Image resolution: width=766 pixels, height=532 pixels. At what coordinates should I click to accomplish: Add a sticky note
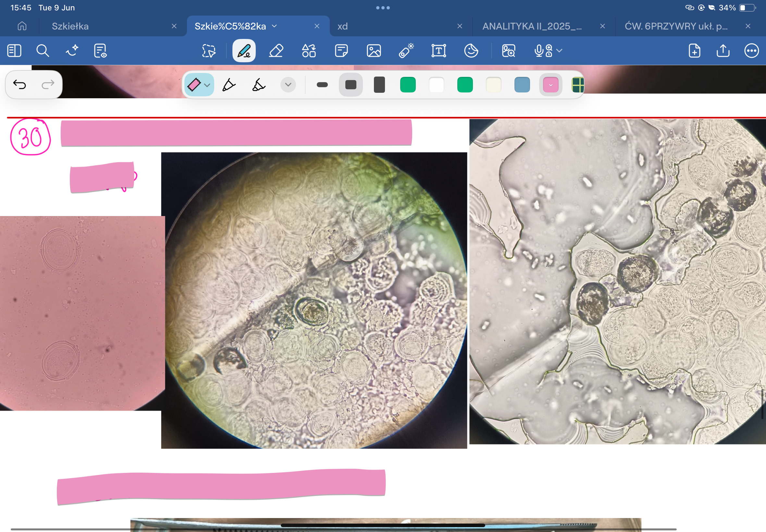(341, 51)
